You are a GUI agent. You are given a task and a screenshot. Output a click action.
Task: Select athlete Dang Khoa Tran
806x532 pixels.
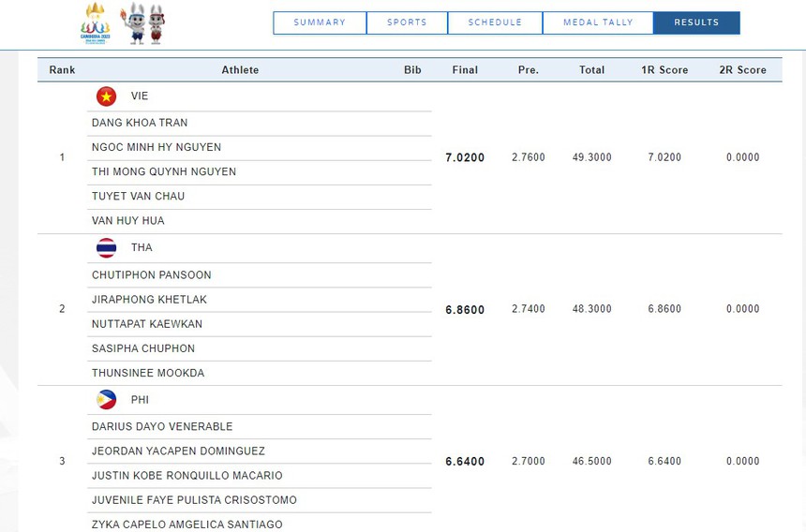[140, 123]
